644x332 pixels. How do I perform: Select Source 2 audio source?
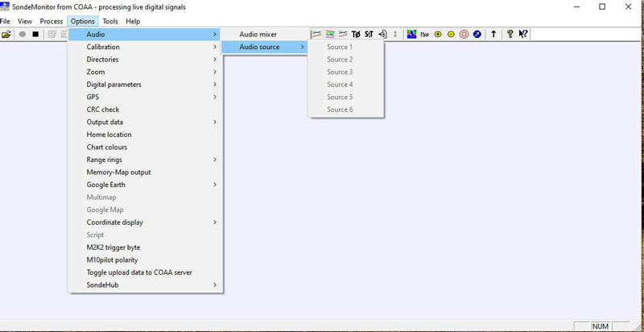coord(346,60)
